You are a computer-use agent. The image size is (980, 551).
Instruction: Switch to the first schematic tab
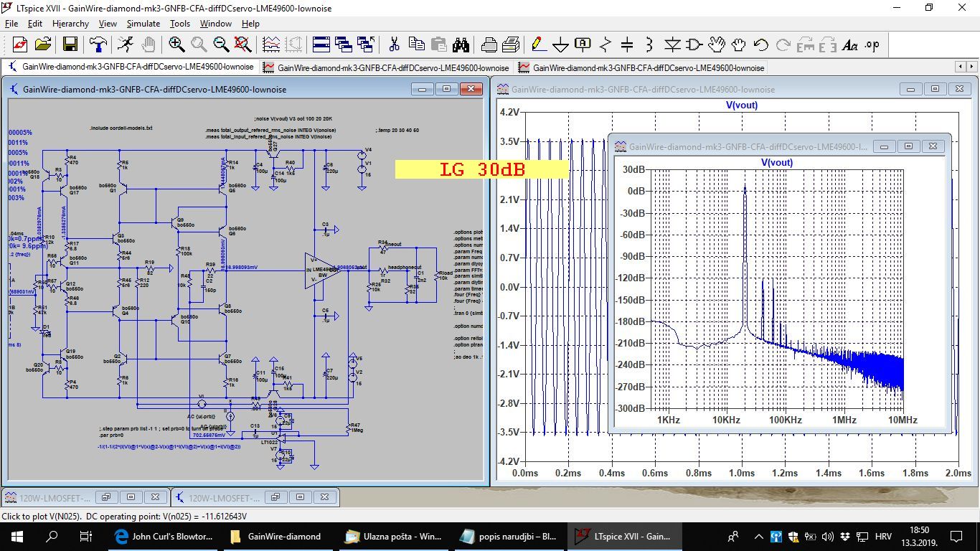pyautogui.click(x=131, y=67)
